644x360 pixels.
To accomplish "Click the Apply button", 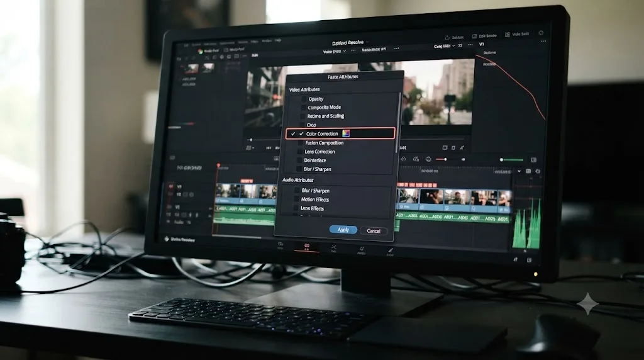I will tap(343, 230).
